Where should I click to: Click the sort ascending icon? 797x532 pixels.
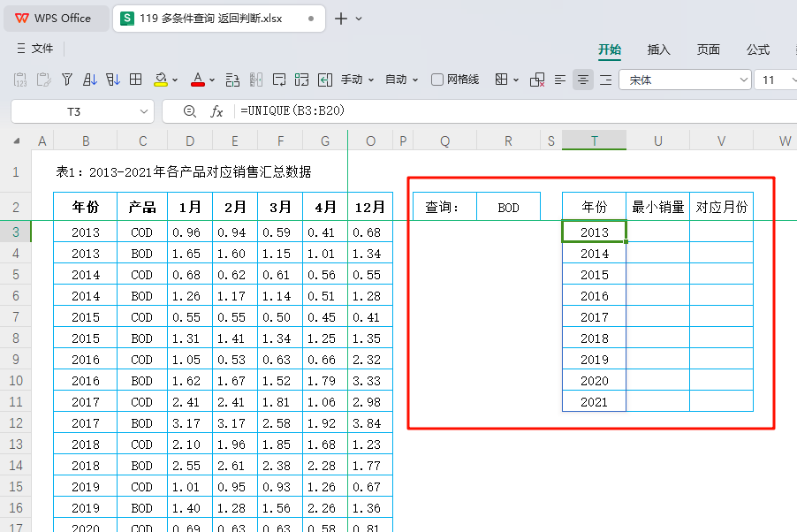click(x=90, y=80)
